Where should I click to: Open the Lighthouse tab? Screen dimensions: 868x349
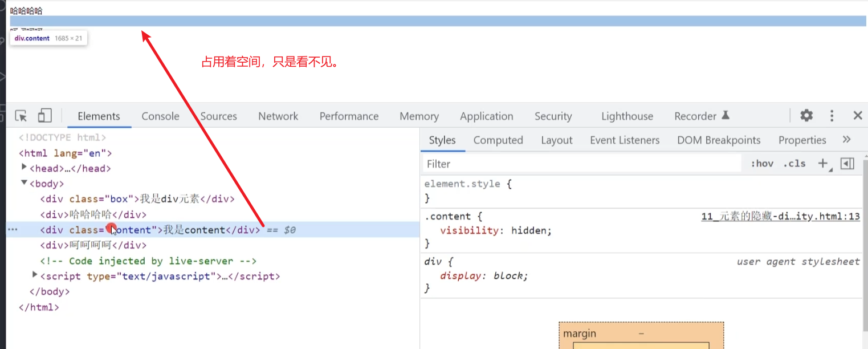coord(627,116)
